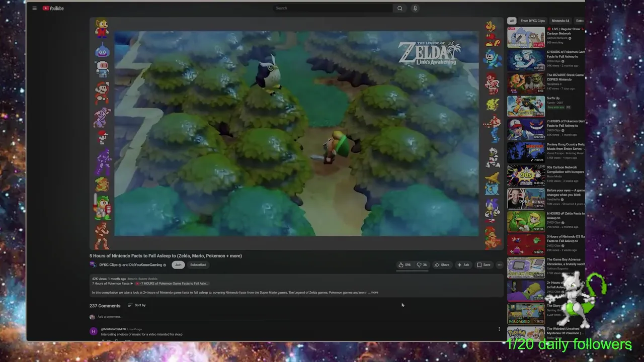The height and width of the screenshot is (362, 644).
Task: Open the #mario hashtag
Action: point(132,279)
